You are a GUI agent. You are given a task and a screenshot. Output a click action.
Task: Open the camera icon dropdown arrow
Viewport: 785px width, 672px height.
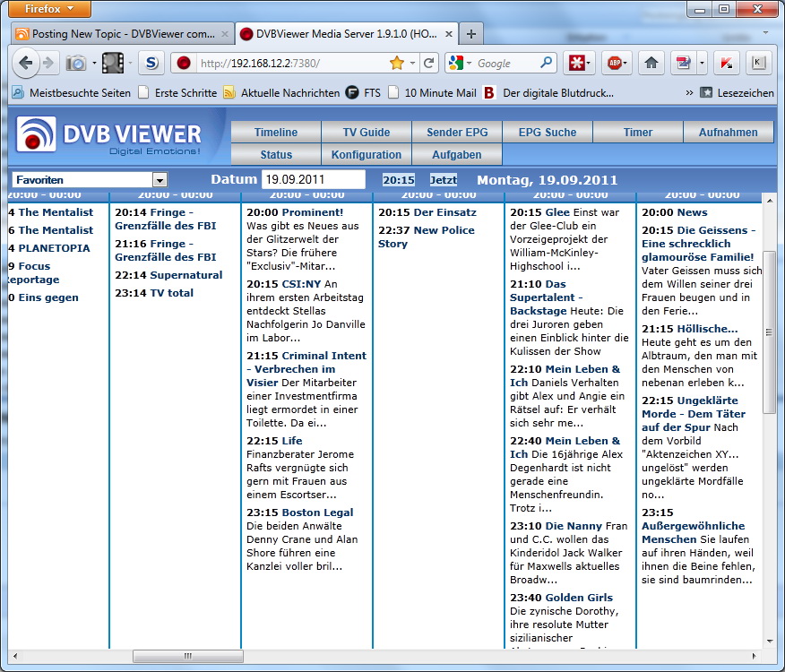coord(94,63)
